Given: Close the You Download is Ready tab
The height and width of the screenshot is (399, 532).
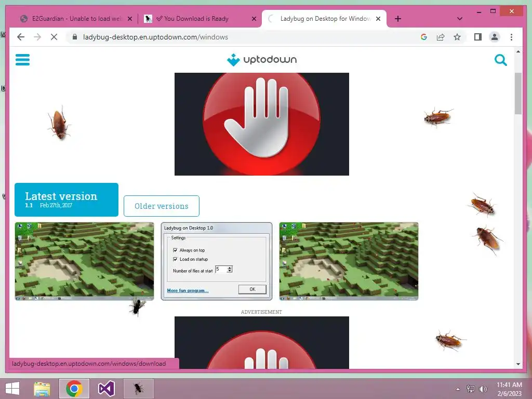Looking at the screenshot, I should [254, 19].
